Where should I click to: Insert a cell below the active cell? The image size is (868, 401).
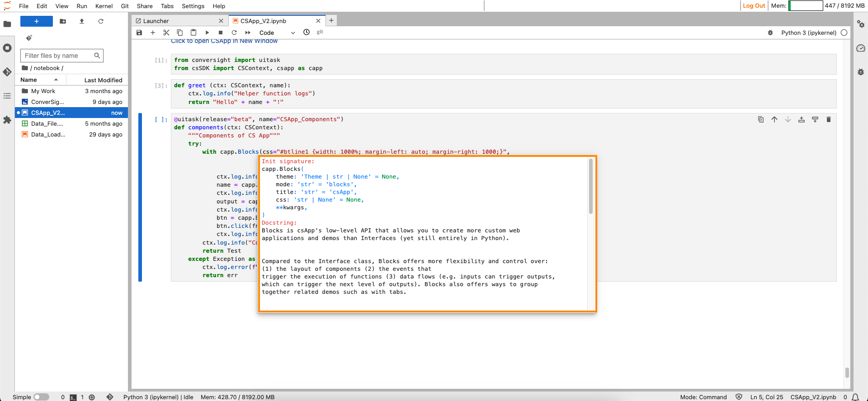(x=815, y=119)
